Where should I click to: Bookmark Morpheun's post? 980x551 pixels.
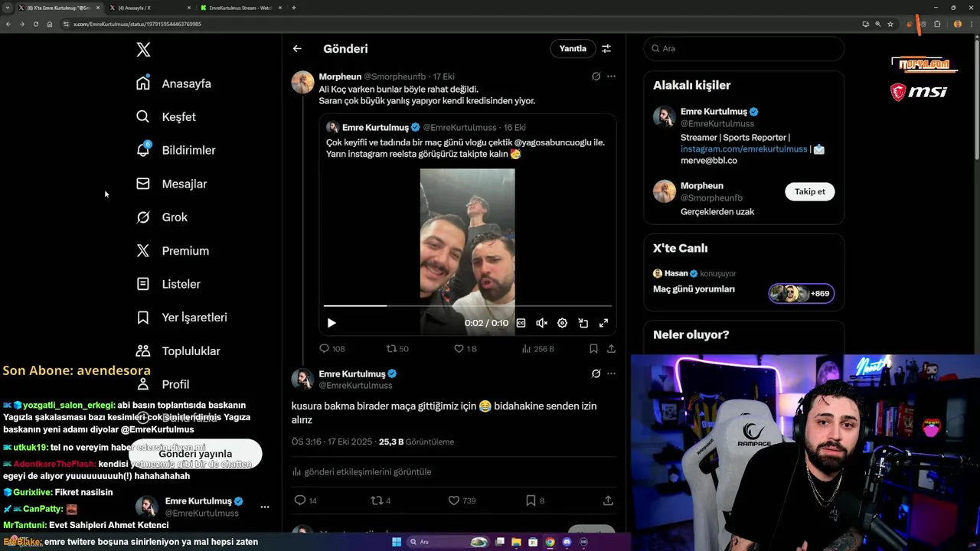593,348
